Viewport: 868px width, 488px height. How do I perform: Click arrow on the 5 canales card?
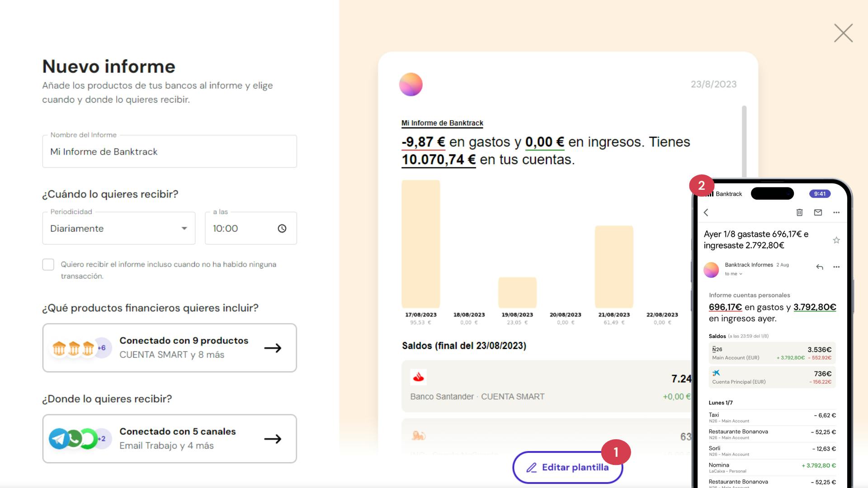coord(273,439)
